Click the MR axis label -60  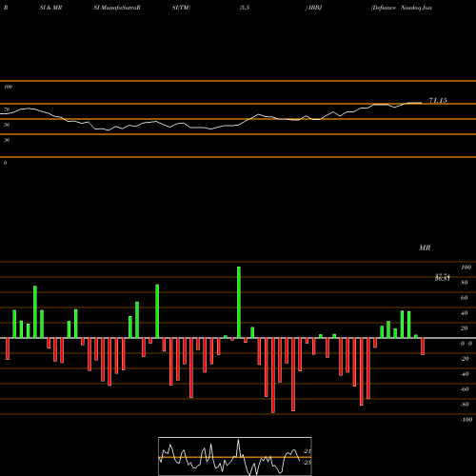click(465, 389)
